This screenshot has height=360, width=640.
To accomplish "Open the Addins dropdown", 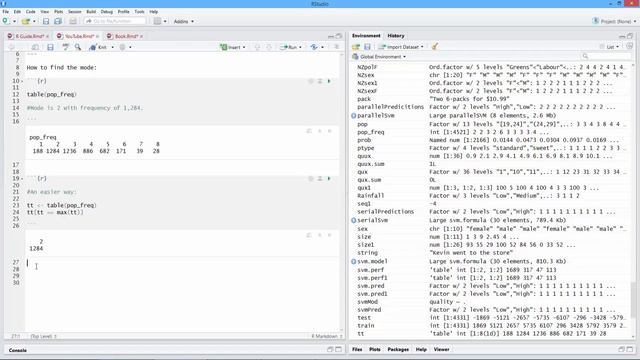I will (x=184, y=21).
